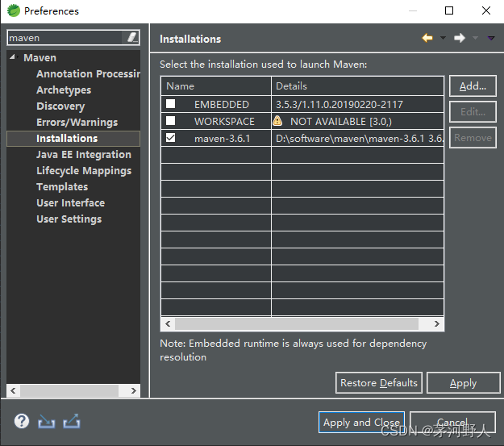Click the Name column header
The width and height of the screenshot is (504, 446).
click(216, 85)
